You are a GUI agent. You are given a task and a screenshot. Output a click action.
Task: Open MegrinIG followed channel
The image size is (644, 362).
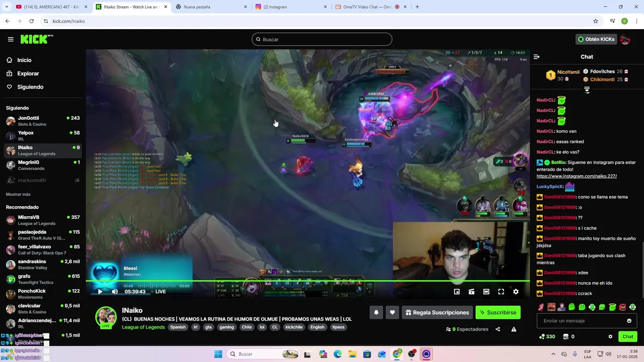[43, 165]
